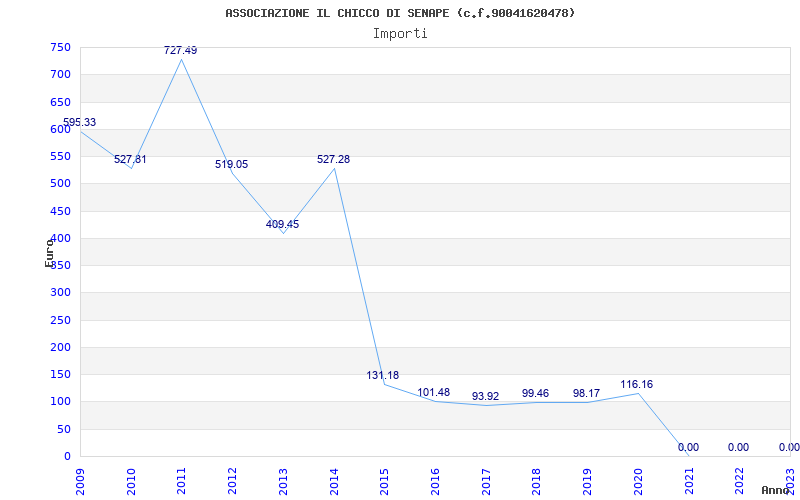Click the x-axis year 2010
This screenshot has width=800, height=500.
pos(131,481)
